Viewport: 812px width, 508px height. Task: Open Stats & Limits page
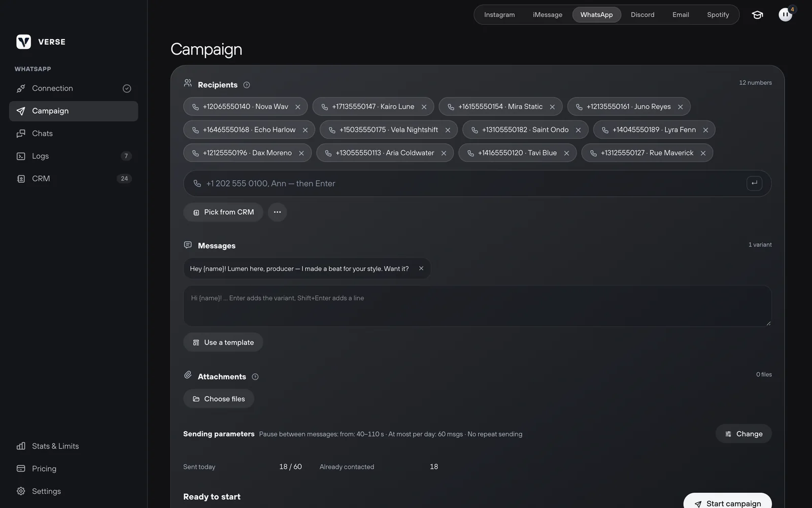(x=74, y=446)
